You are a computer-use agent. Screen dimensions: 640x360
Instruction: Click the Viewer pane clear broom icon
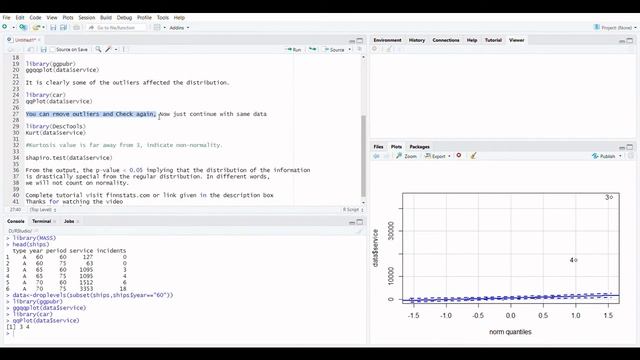[389, 49]
